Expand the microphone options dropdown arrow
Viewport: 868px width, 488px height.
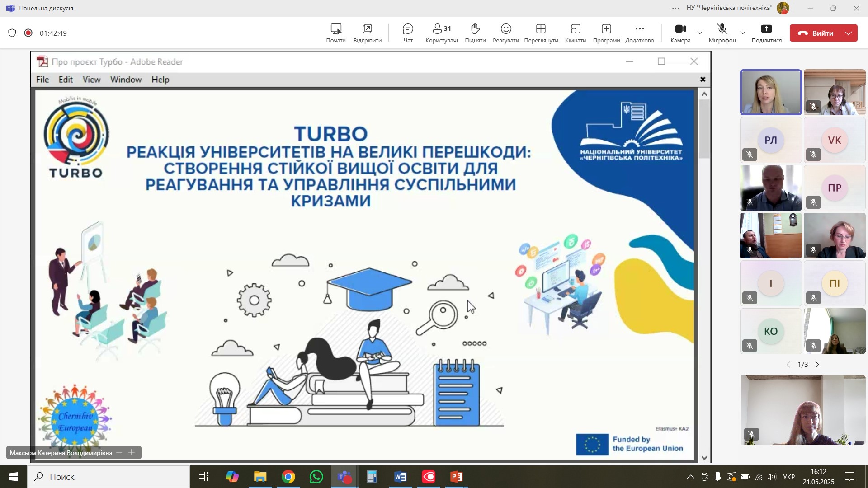click(x=742, y=33)
